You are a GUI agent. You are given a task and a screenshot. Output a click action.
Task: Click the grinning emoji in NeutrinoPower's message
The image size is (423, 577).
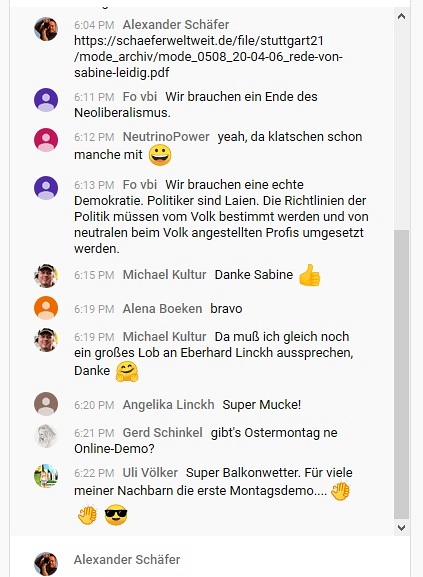[160, 155]
